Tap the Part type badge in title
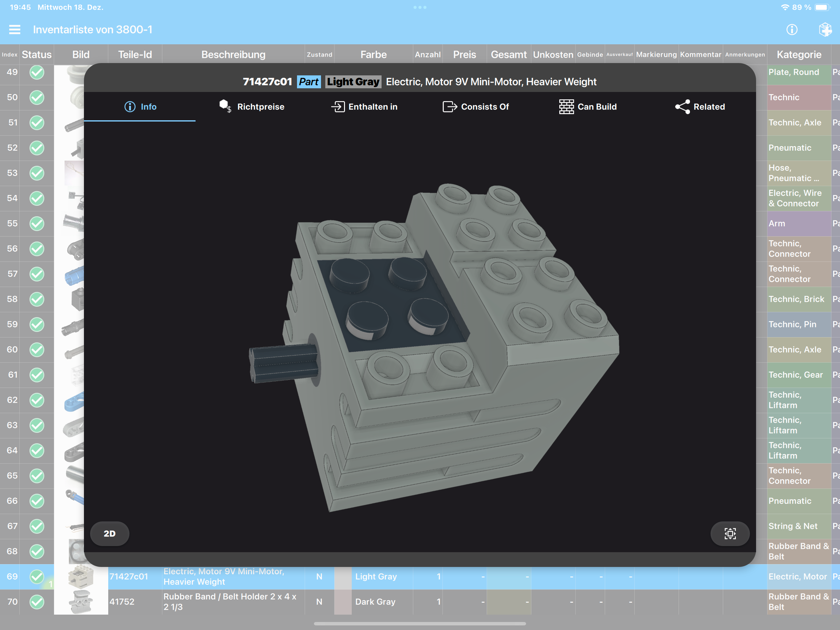This screenshot has height=630, width=840. [309, 82]
